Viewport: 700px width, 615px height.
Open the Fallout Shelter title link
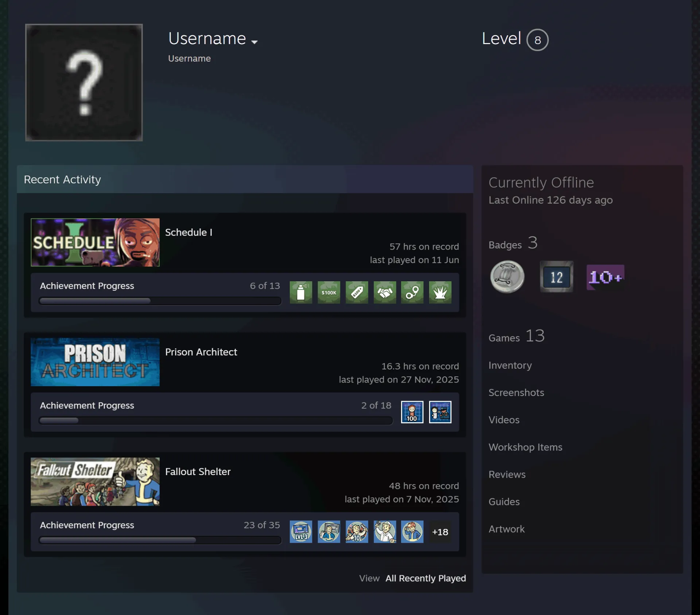coord(198,471)
